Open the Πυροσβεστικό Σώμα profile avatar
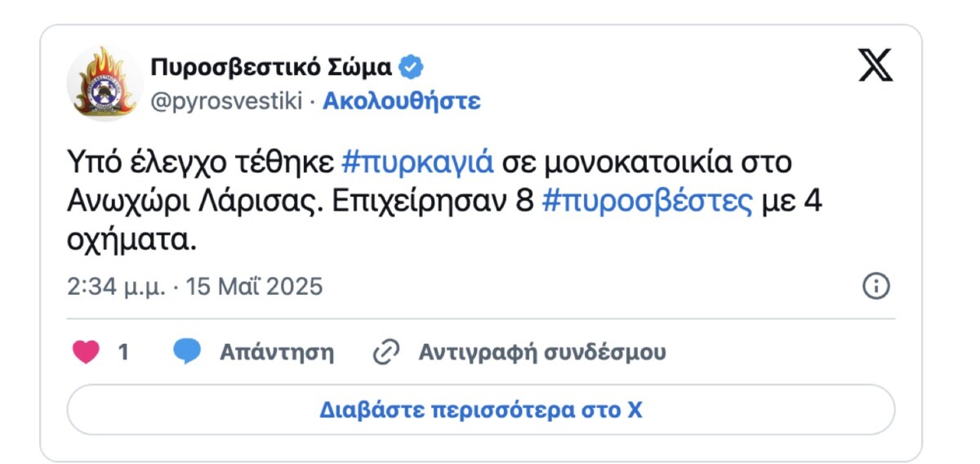This screenshot has width=980, height=464. (x=105, y=83)
